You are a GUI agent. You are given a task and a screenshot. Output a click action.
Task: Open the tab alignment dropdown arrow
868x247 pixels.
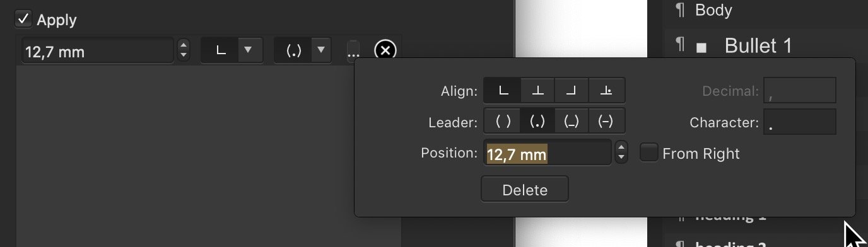tap(249, 50)
